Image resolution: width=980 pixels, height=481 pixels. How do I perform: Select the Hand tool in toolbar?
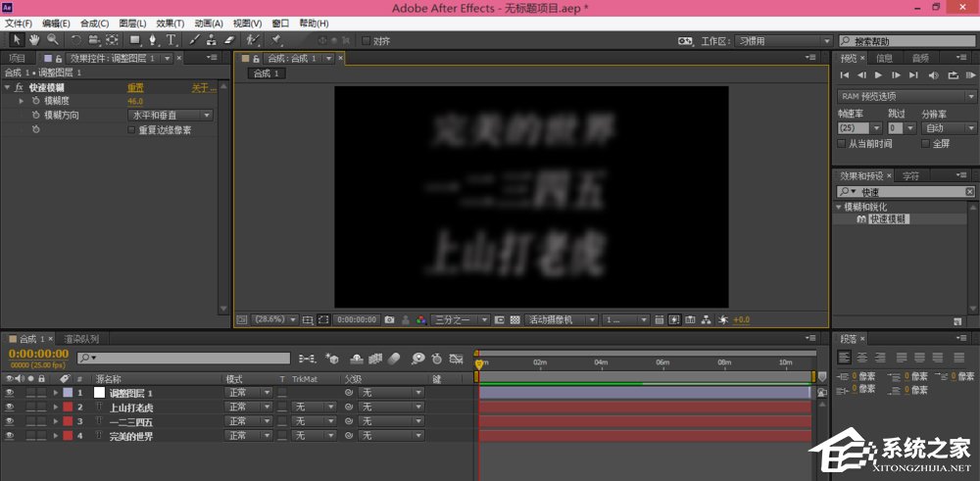34,40
